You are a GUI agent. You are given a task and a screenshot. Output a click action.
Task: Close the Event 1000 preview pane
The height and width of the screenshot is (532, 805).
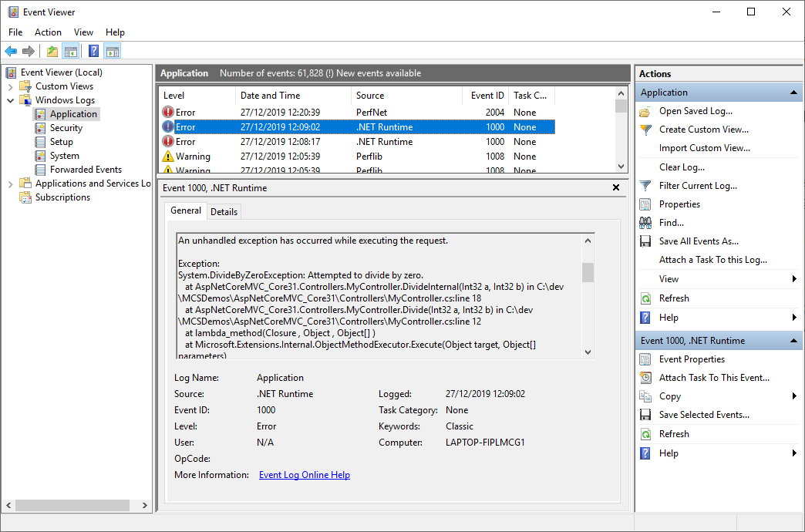coord(616,188)
